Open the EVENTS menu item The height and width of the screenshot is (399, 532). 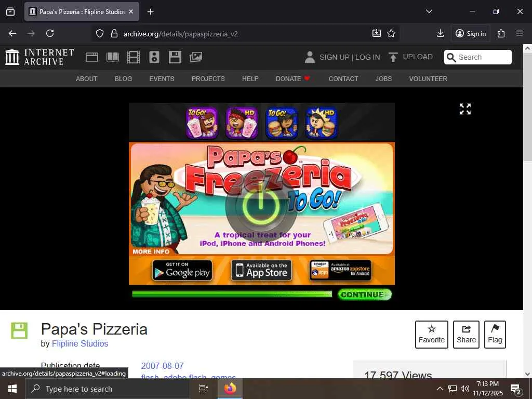(x=162, y=79)
